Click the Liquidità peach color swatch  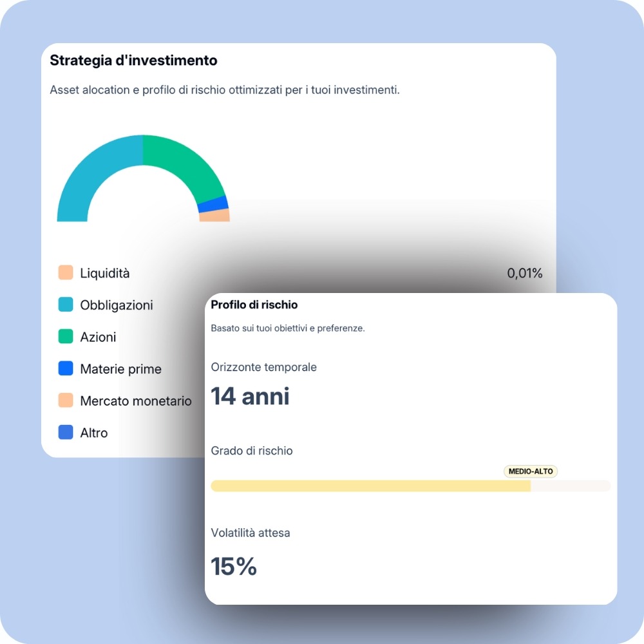point(66,272)
